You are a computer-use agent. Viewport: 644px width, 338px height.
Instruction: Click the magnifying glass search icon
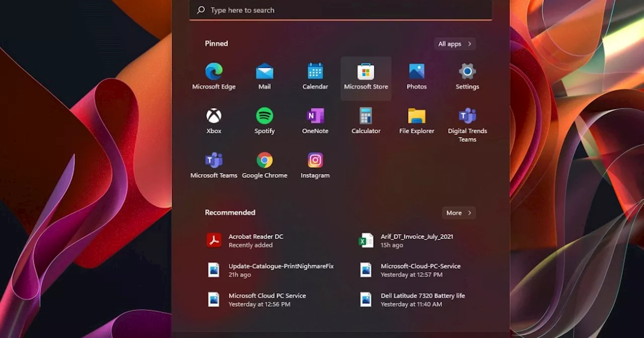201,10
